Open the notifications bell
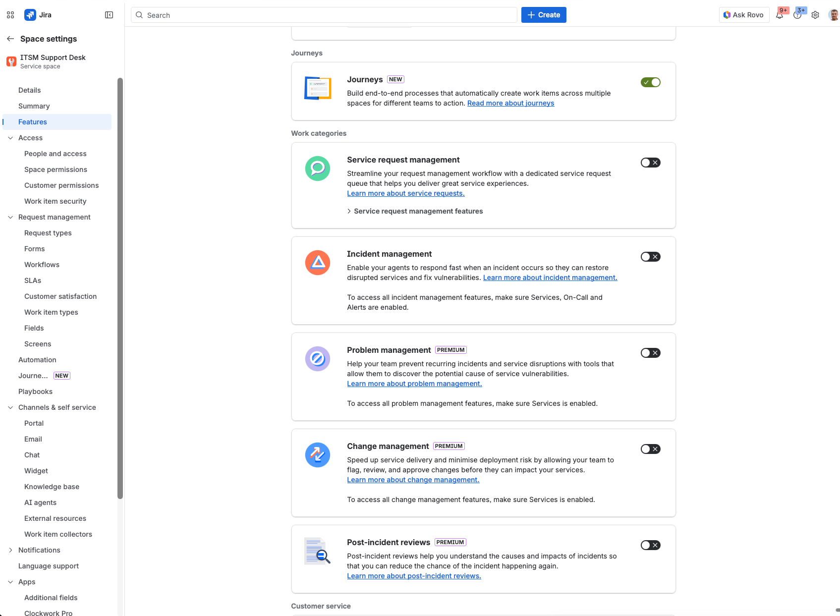Screen dimensions: 840x616 click(780, 15)
